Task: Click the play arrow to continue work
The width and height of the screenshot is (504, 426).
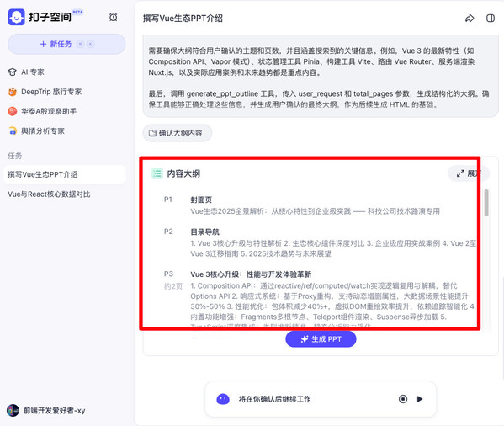Action: tap(420, 399)
